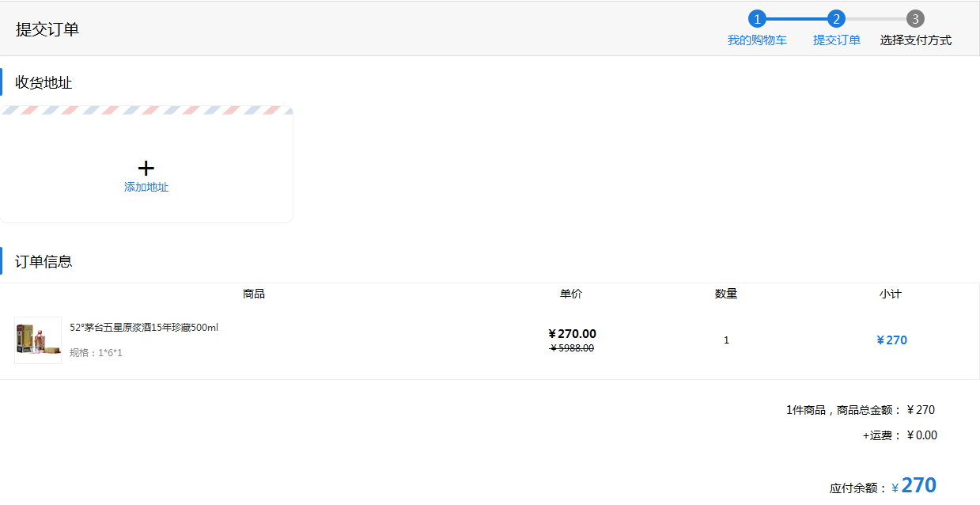The image size is (980, 505).
Task: Go to 我的购物车 step label
Action: (757, 40)
